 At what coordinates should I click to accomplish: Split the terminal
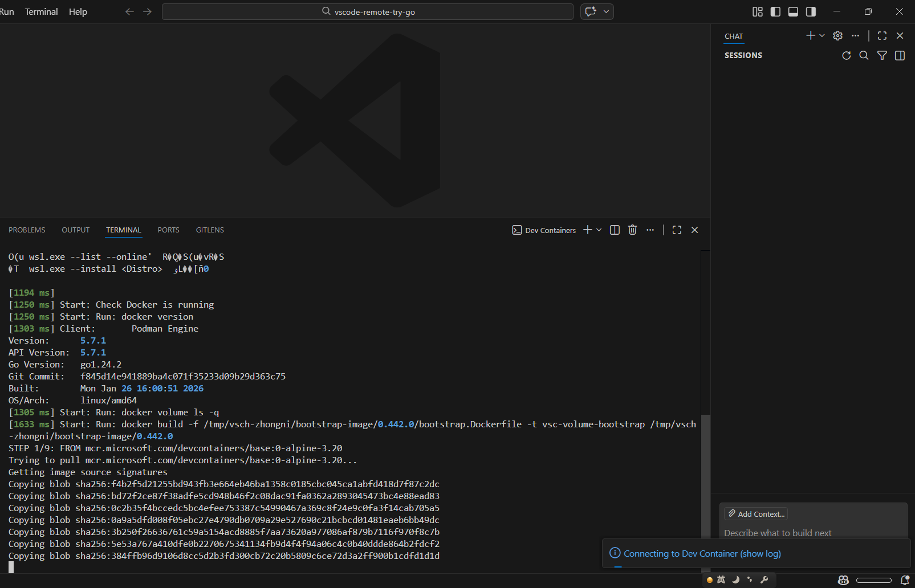pyautogui.click(x=615, y=230)
